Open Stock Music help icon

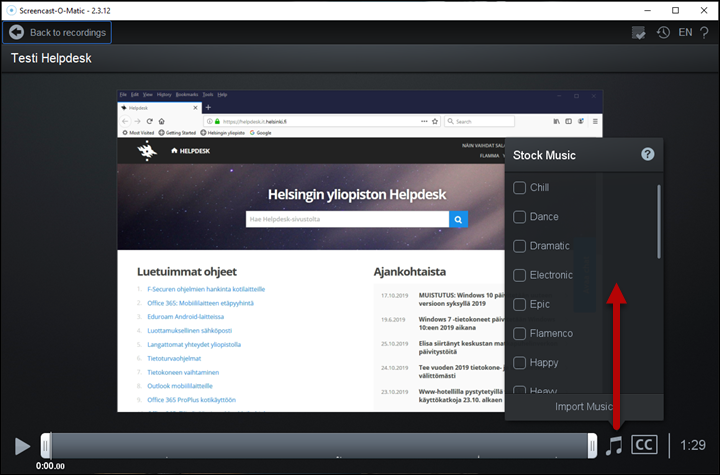pos(647,154)
